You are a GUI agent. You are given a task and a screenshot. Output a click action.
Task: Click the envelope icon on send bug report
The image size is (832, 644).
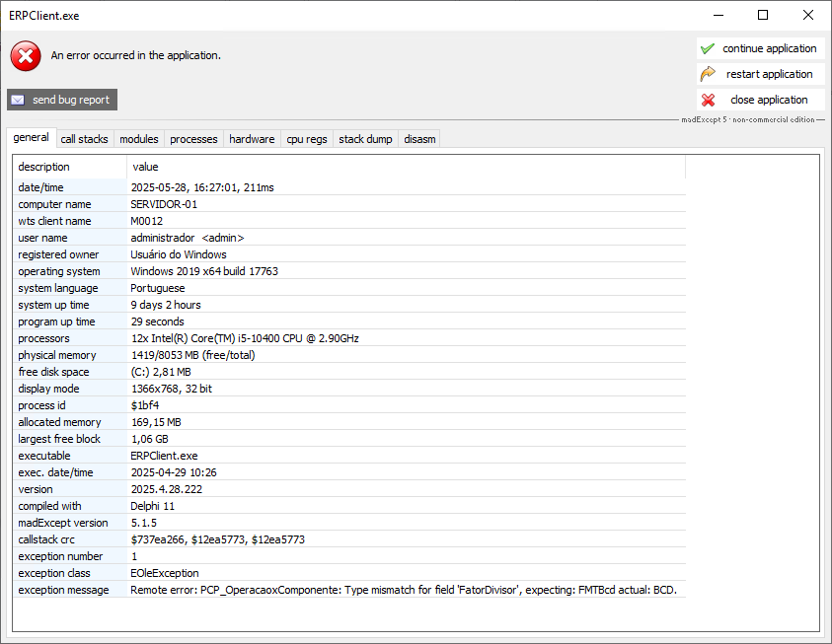click(x=18, y=100)
